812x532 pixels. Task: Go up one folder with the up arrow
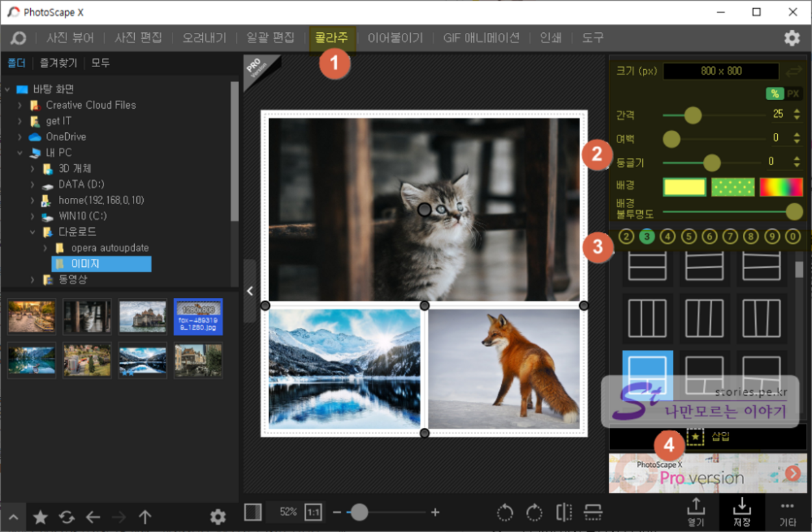tap(144, 518)
